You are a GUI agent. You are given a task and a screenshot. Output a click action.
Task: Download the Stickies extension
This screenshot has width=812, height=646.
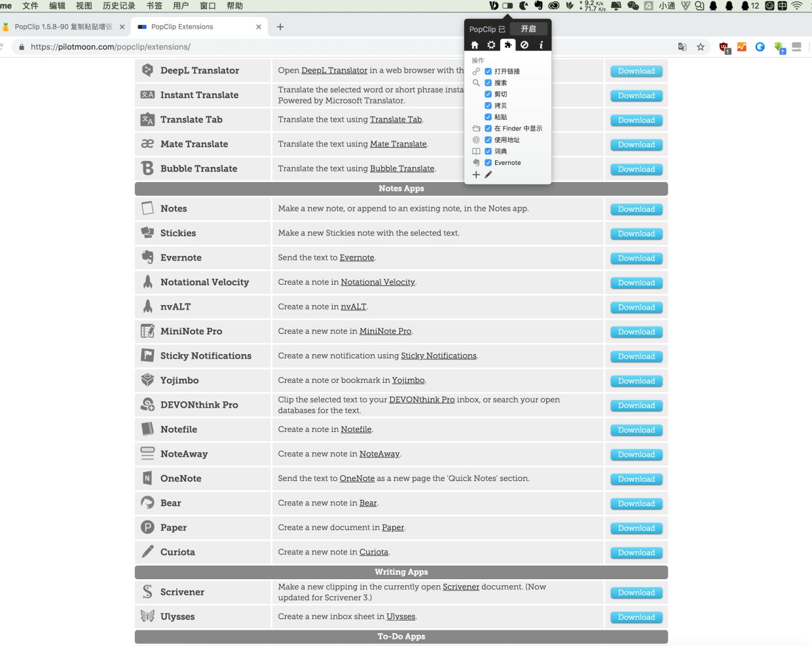[x=637, y=234]
